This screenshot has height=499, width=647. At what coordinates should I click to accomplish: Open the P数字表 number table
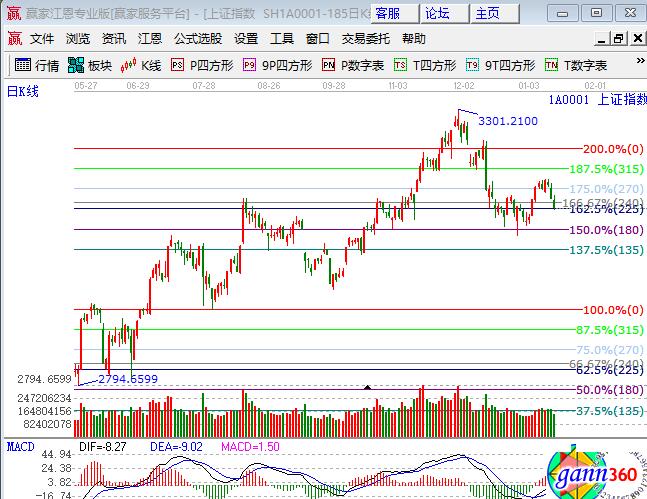(x=353, y=66)
